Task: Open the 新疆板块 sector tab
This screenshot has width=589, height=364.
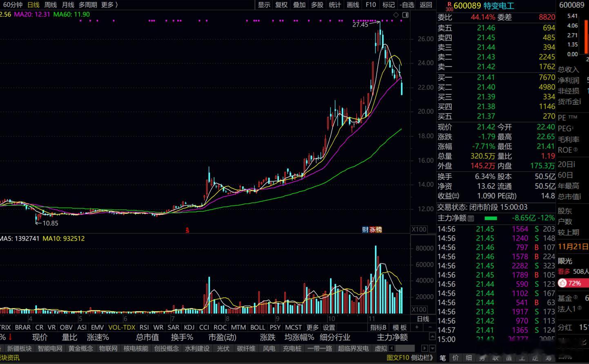Action: click(x=19, y=348)
